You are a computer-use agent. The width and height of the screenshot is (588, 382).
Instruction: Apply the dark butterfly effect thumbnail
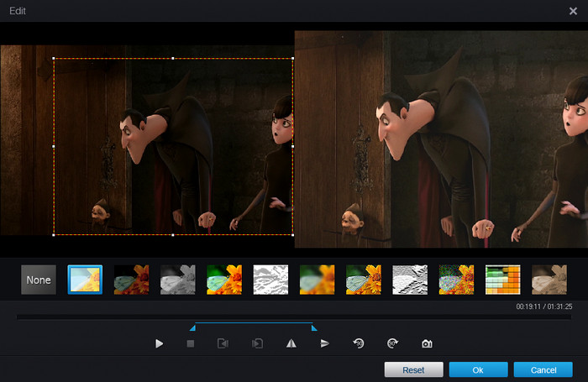tap(131, 280)
